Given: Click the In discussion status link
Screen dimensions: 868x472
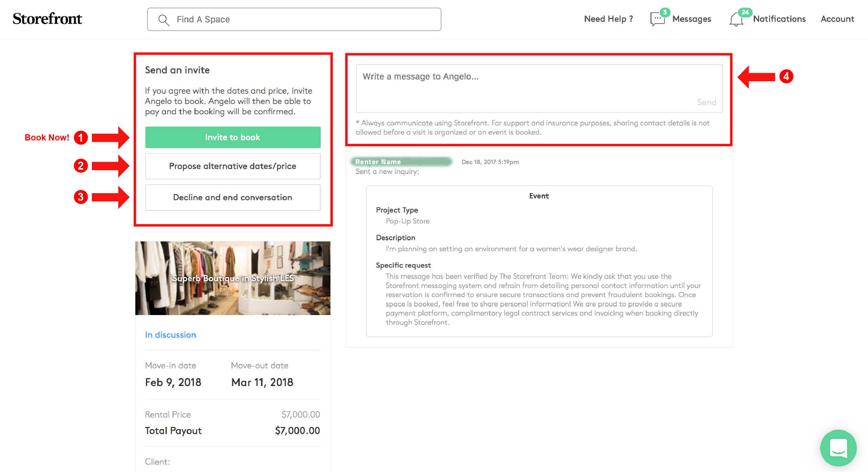Looking at the screenshot, I should pos(170,335).
